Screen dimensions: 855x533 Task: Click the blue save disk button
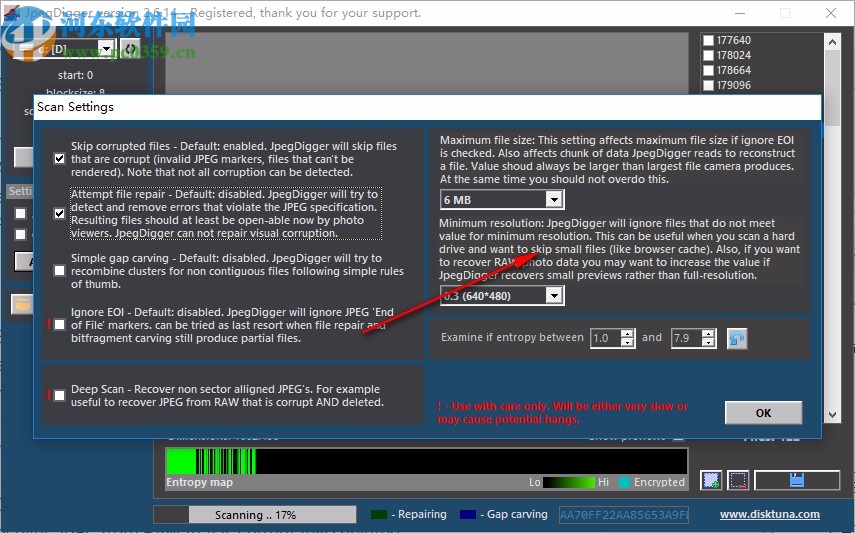point(797,480)
